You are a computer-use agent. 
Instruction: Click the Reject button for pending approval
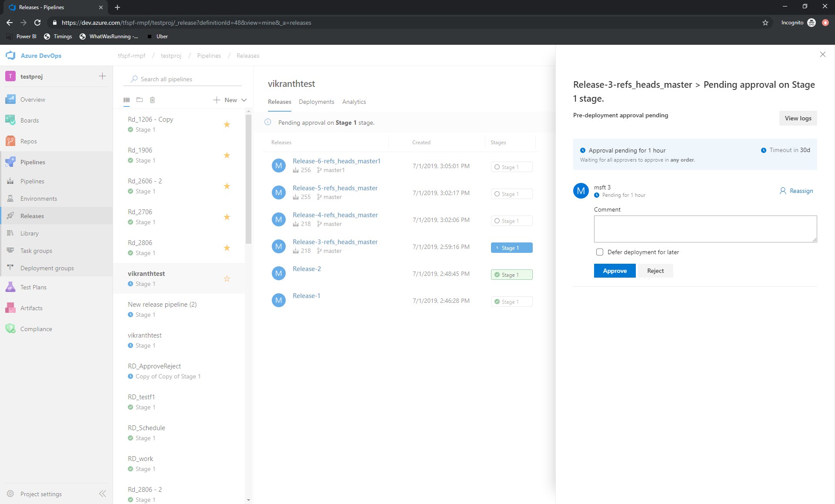[655, 270]
